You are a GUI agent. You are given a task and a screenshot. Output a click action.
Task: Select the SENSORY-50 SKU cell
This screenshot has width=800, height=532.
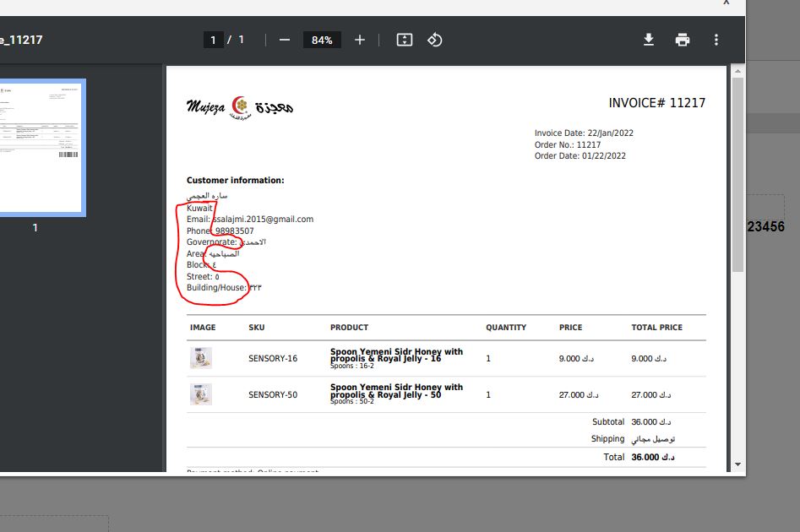tap(273, 395)
